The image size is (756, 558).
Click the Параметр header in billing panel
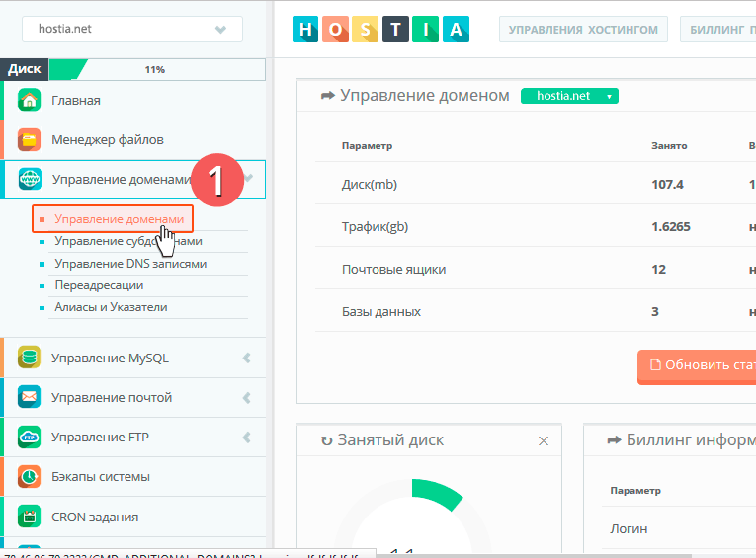[x=635, y=491]
